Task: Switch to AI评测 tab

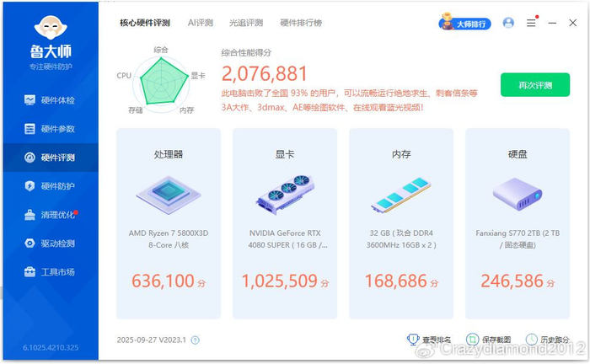Action: pos(201,23)
